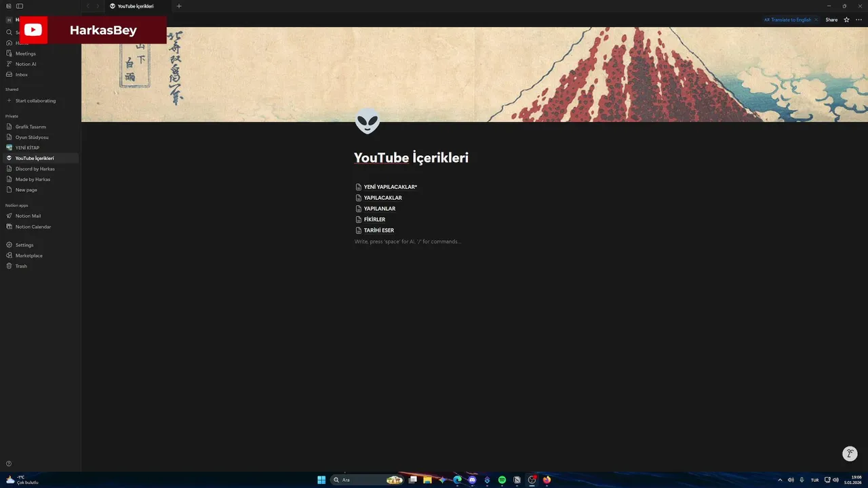868x488 pixels.
Task: Click the Grafik Tasarımı page icon
Action: pos(9,127)
